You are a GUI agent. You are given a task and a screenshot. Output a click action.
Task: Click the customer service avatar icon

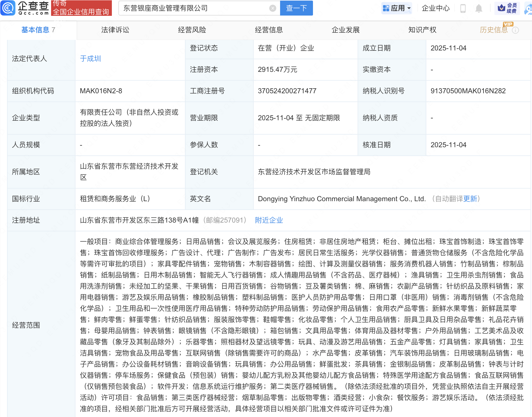tap(528, 9)
